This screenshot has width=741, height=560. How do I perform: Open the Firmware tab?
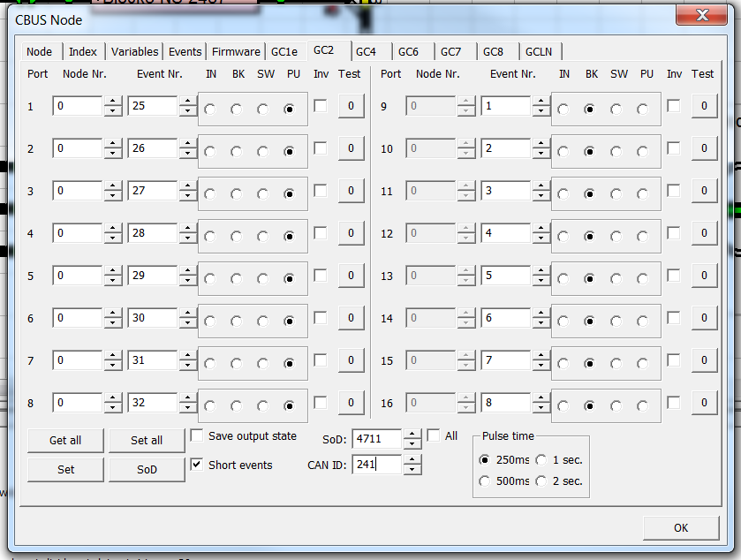coord(236,52)
